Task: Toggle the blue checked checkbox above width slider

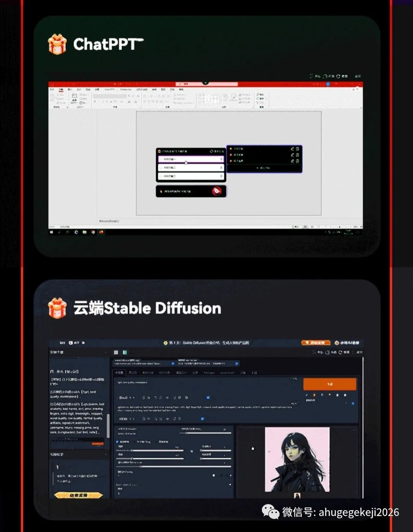Action: 117,442
